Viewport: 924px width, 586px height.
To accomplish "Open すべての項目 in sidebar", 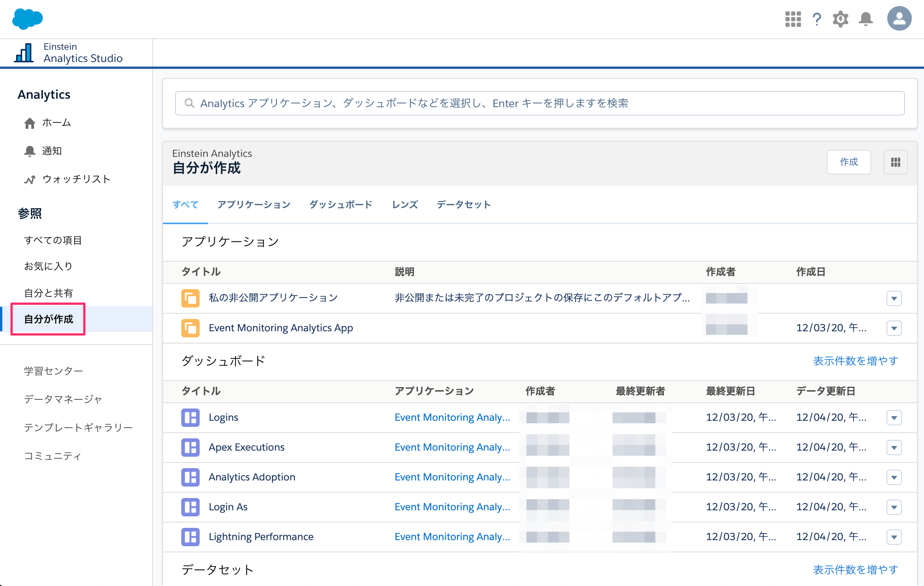I will point(53,240).
